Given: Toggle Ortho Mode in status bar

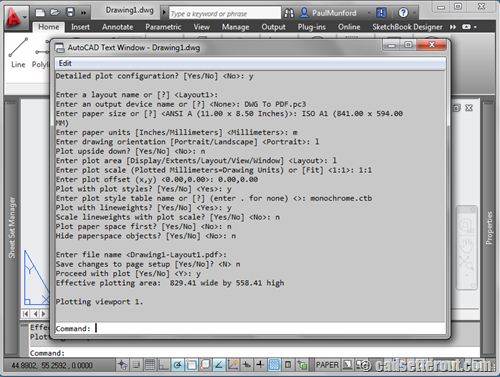Looking at the screenshot, I should pyautogui.click(x=163, y=365).
